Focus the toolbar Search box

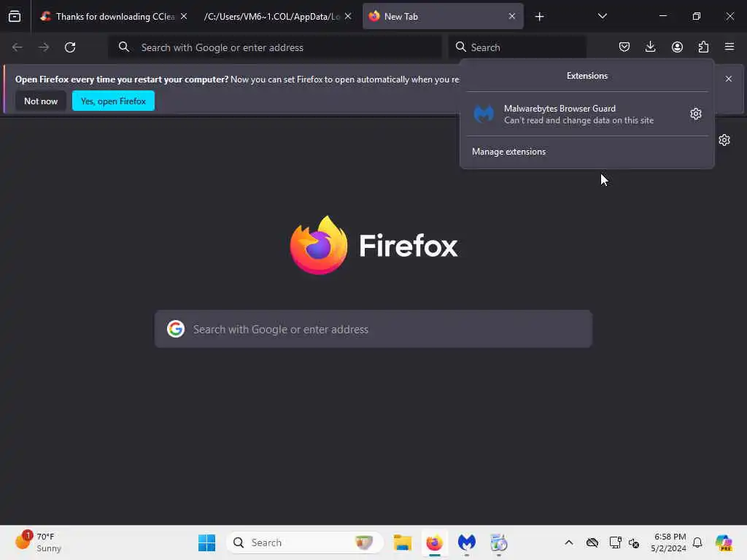[517, 47]
